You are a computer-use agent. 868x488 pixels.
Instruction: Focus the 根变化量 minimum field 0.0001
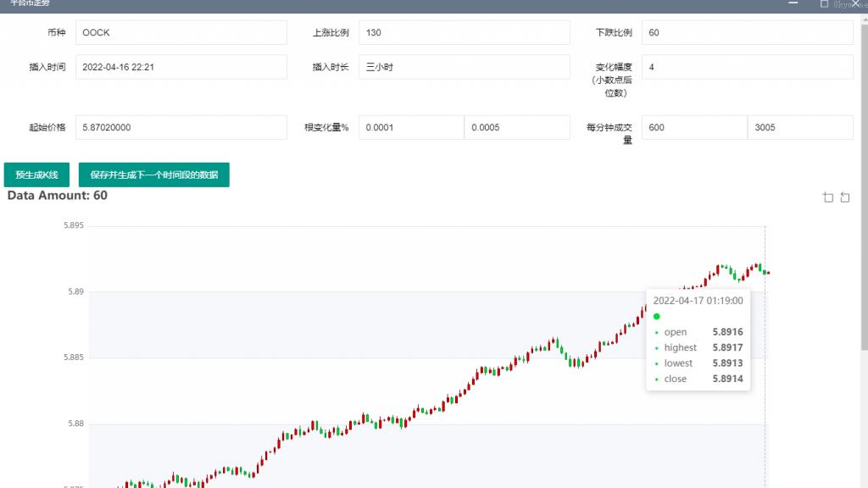(x=411, y=128)
